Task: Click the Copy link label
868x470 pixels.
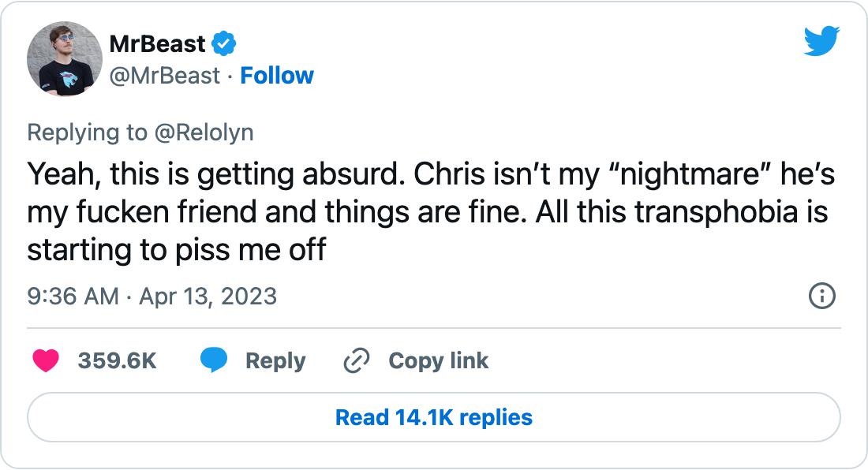Action: (x=438, y=361)
